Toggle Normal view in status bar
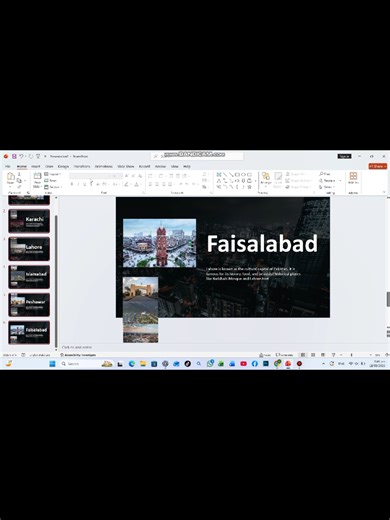Screen dimensions: 390x520 tap(303, 355)
